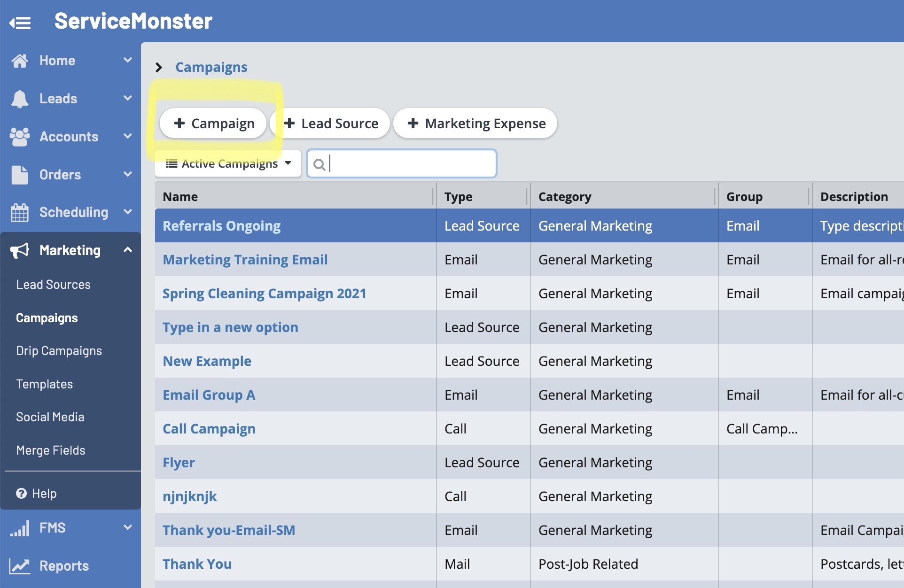This screenshot has width=904, height=588.
Task: Click the Reports chart icon
Action: point(20,566)
